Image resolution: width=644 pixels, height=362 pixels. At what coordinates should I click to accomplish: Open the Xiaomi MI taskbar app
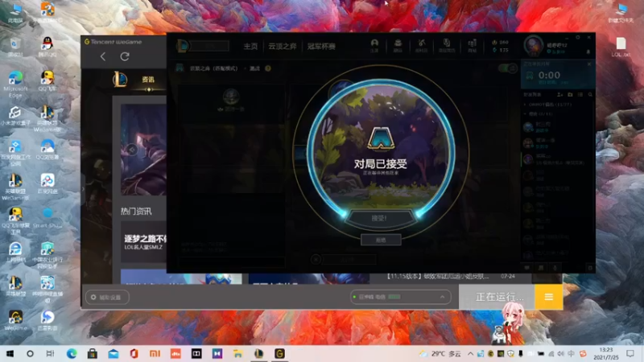155,353
